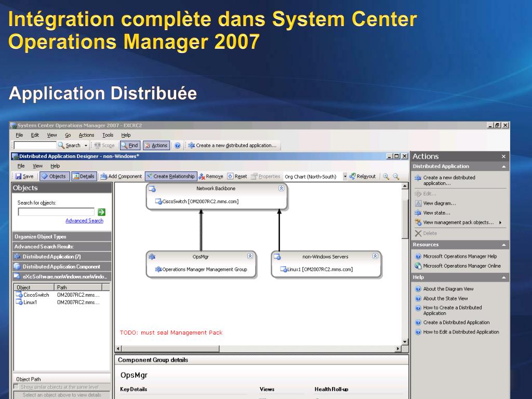Select the eXcSoftware.nonWindows section
This screenshot has width=532, height=399.
click(x=62, y=276)
